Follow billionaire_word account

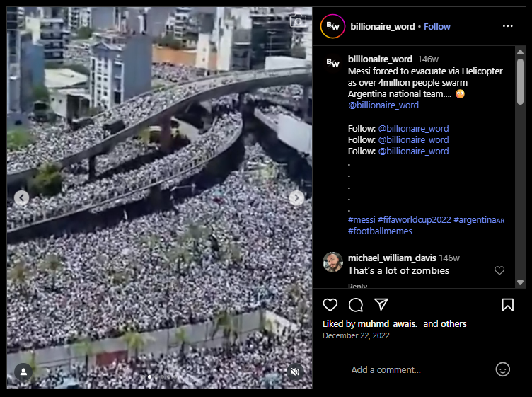(x=437, y=26)
